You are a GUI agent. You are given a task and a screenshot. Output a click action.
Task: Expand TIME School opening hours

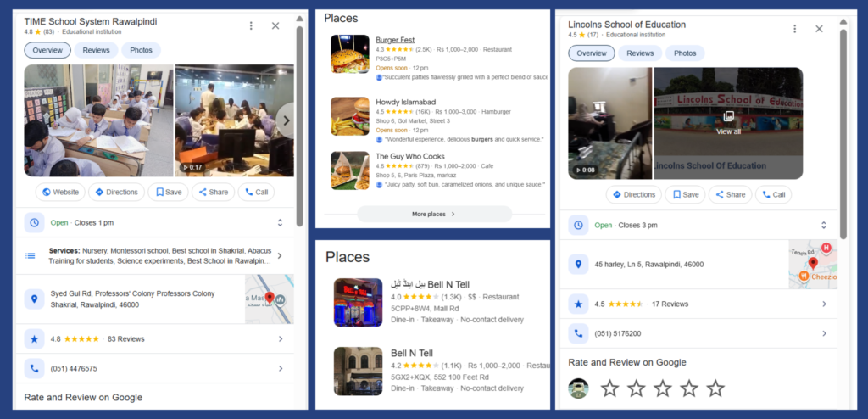pyautogui.click(x=280, y=223)
